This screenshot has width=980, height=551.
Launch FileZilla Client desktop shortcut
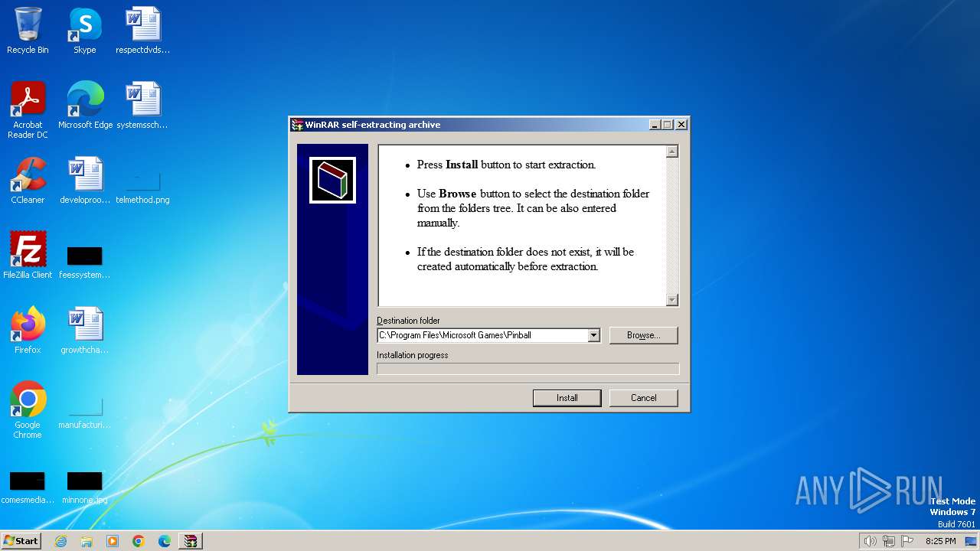(28, 256)
